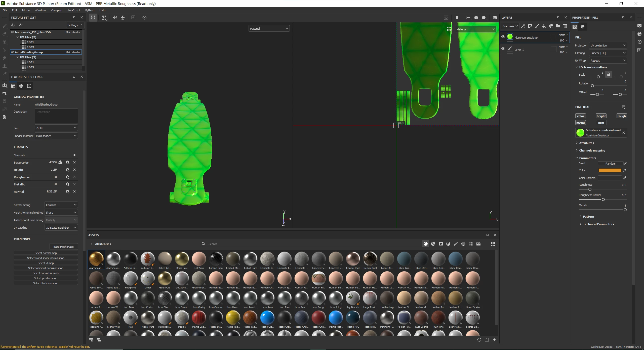Select the Brass Pure material thumbnail

(x=182, y=259)
